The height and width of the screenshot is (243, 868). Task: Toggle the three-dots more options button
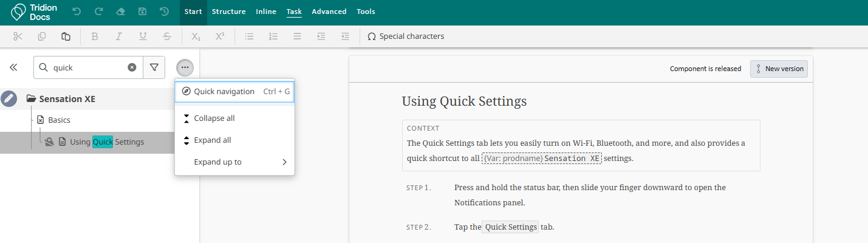(185, 67)
